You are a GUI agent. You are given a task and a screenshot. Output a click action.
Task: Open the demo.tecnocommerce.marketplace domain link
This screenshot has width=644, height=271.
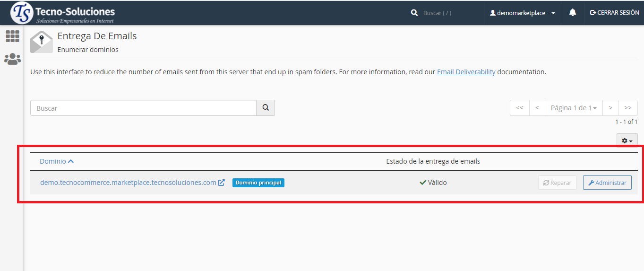[128, 183]
